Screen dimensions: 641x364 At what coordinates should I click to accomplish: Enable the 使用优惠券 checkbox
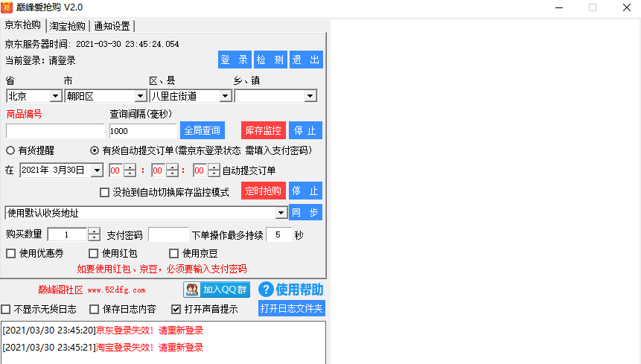[x=11, y=254]
